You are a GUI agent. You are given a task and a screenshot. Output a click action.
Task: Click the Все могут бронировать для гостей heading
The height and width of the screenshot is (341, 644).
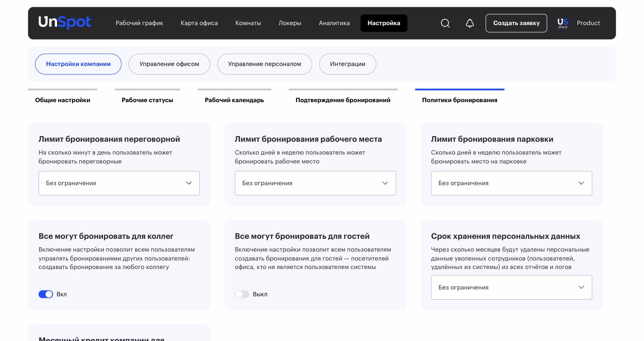[302, 236]
